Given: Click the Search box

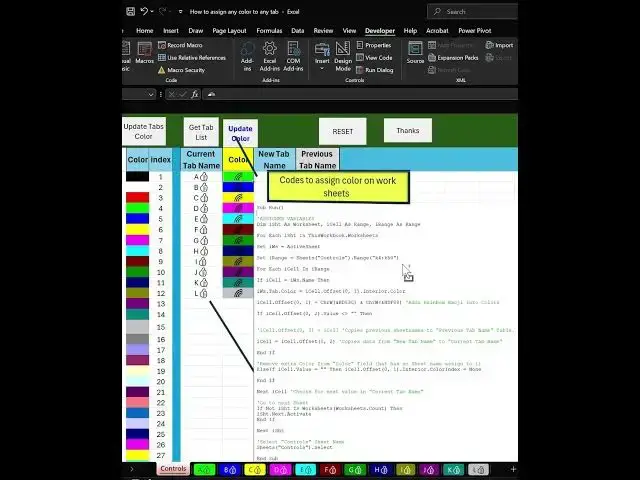Looking at the screenshot, I should coord(472,11).
